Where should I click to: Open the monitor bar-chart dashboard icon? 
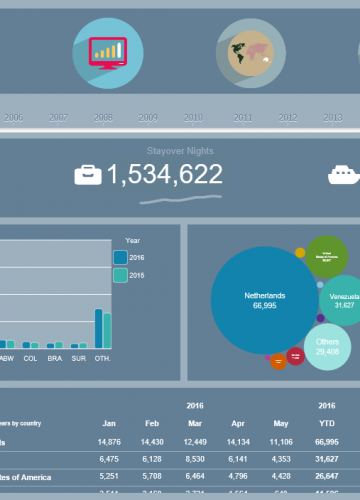[x=108, y=53]
